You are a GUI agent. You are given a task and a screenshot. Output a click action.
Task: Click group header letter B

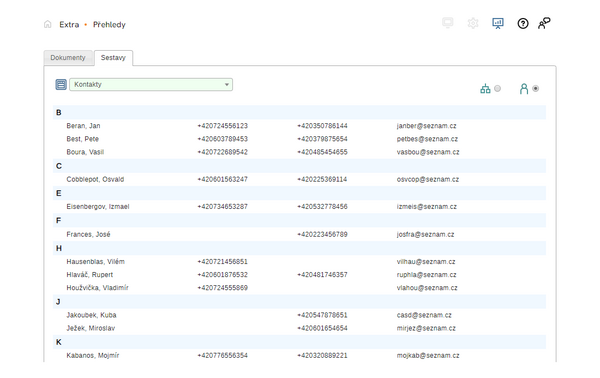(59, 112)
